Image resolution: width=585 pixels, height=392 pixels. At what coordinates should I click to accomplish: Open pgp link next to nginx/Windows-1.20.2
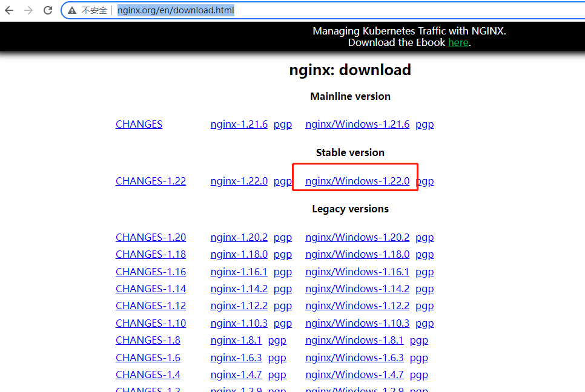pyautogui.click(x=425, y=238)
